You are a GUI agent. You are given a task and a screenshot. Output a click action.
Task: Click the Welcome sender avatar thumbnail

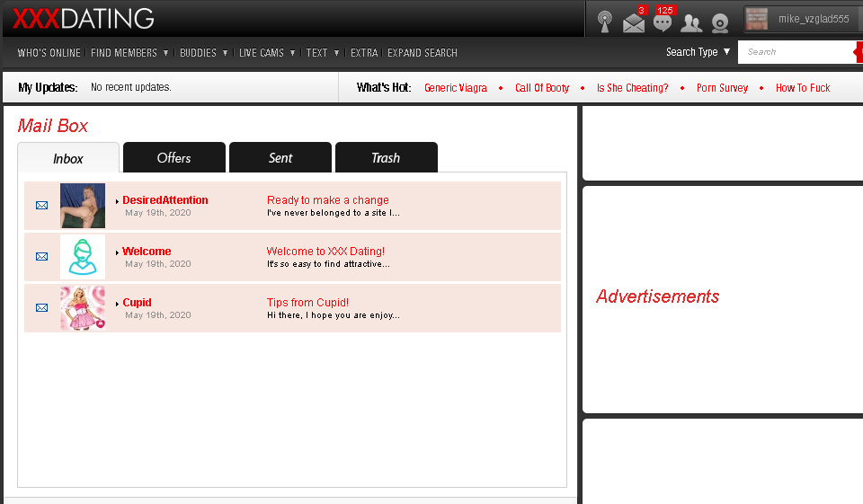(x=83, y=257)
